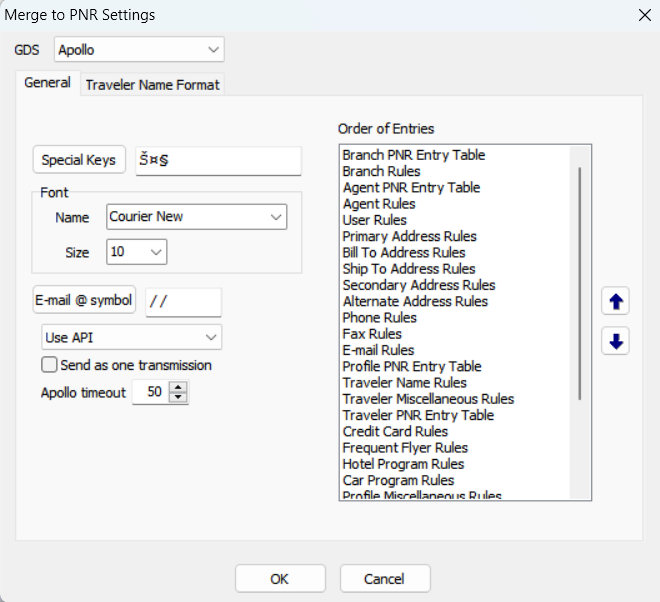This screenshot has width=660, height=602.
Task: Click the move entry up arrow
Action: click(616, 300)
